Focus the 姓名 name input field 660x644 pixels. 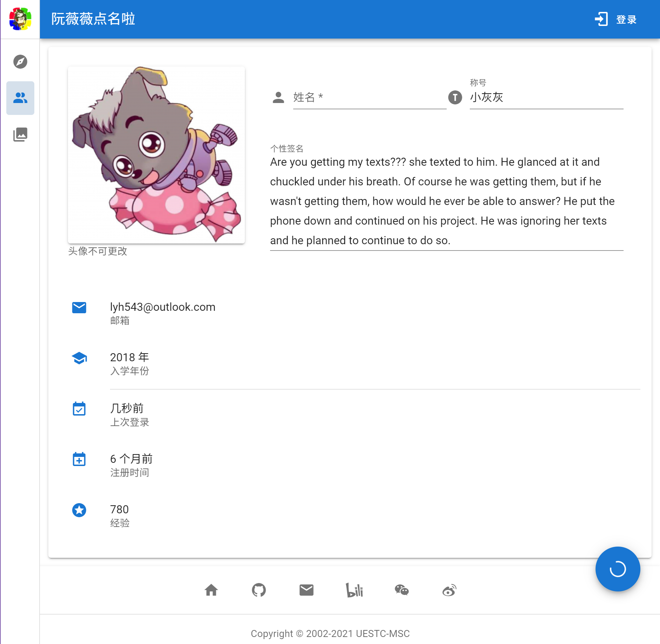(x=370, y=97)
